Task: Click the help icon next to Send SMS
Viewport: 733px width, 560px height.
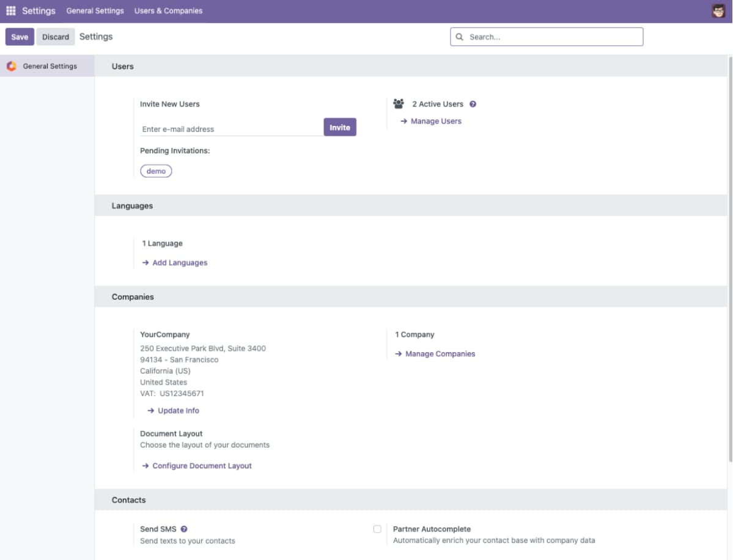Action: (x=185, y=529)
